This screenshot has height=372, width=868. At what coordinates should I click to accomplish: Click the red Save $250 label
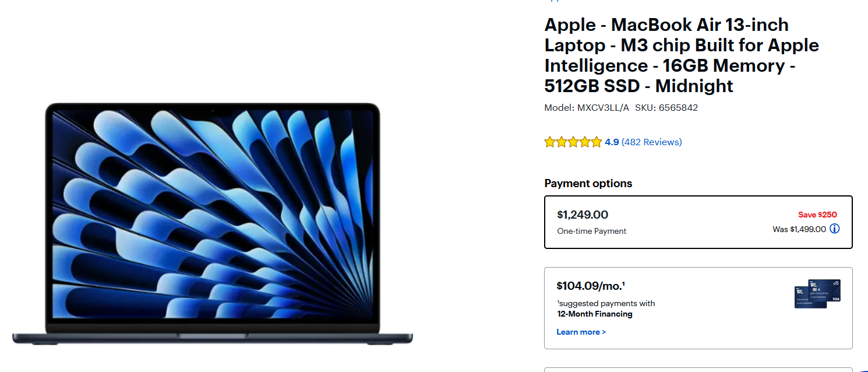(x=817, y=215)
